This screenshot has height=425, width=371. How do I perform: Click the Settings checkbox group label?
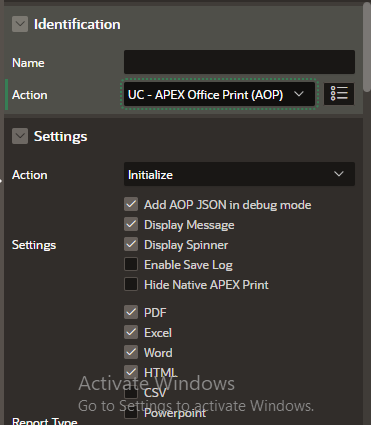[x=34, y=245]
